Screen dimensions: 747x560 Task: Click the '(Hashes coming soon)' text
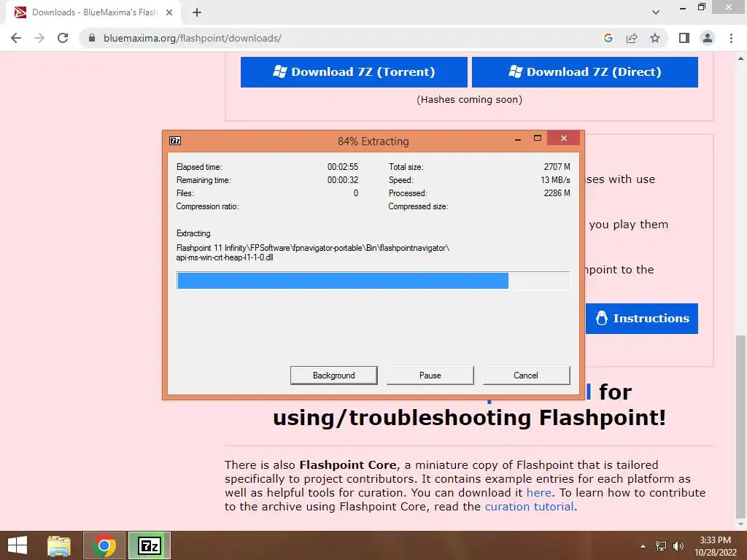469,99
